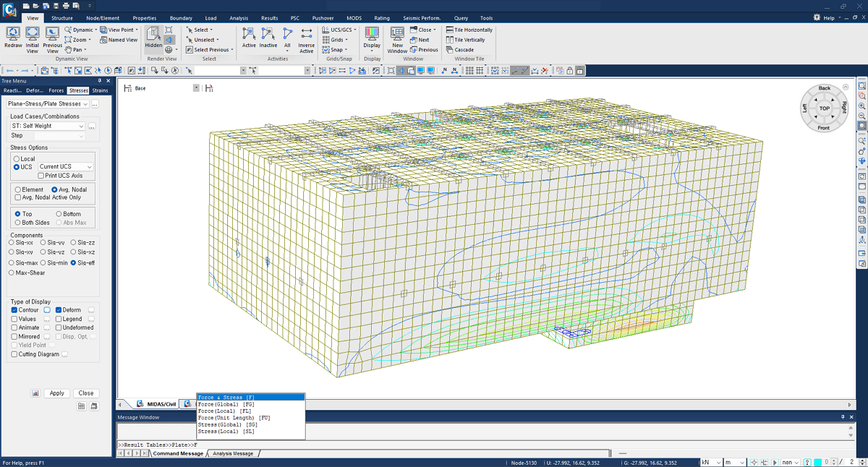The height and width of the screenshot is (467, 868).
Task: Open the kN force unit dropdown
Action: 718,462
